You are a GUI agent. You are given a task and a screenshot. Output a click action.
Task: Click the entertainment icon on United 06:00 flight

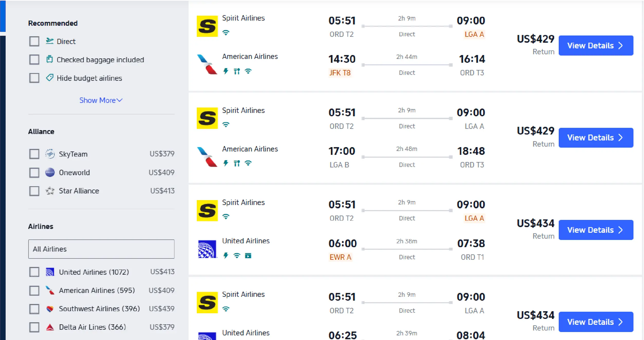[x=248, y=255]
